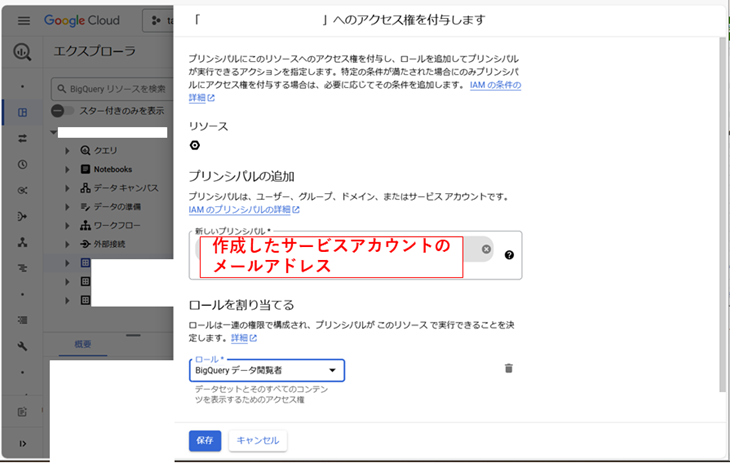Click the 新しいプリンシパル input field
The image size is (730, 463).
tap(355, 255)
